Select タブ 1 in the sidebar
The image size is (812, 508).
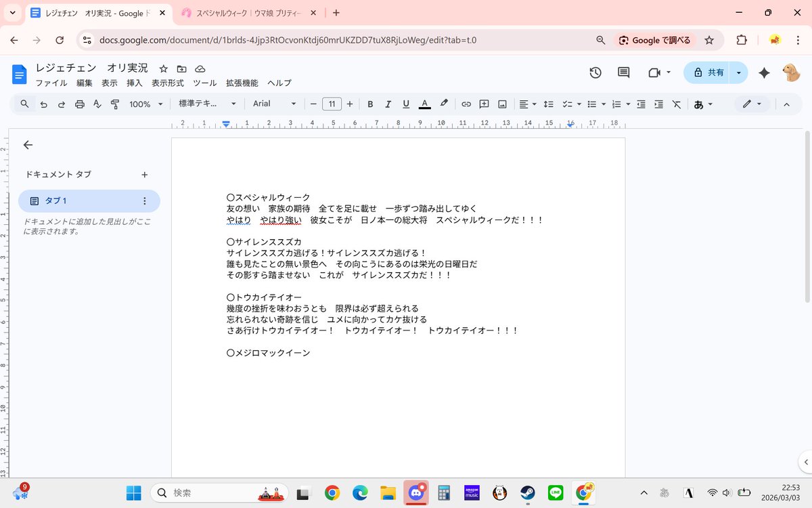point(89,201)
